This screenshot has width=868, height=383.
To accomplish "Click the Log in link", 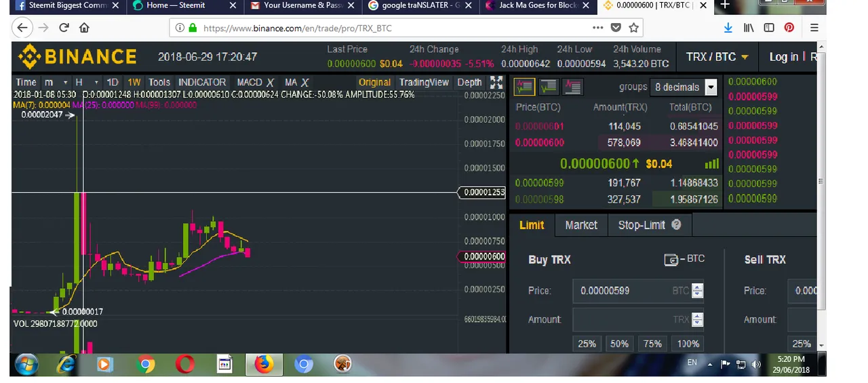I will (783, 57).
